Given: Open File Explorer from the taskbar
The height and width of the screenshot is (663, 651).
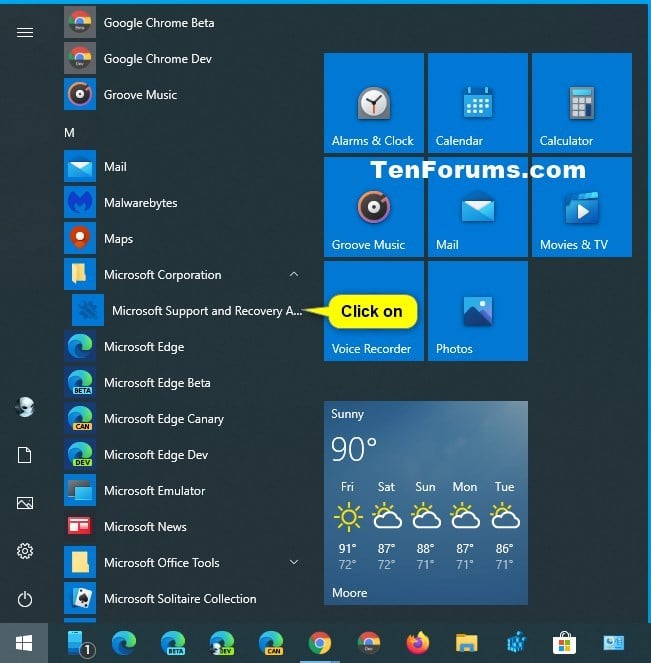Looking at the screenshot, I should (467, 643).
